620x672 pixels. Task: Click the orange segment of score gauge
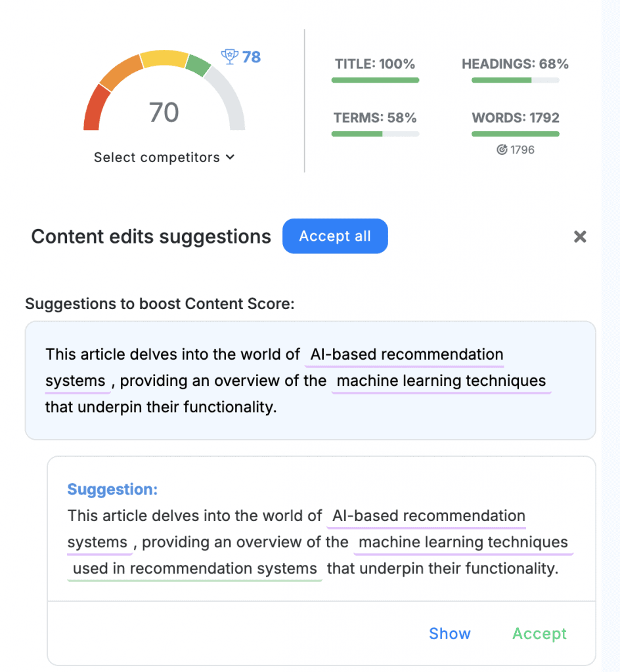point(120,71)
